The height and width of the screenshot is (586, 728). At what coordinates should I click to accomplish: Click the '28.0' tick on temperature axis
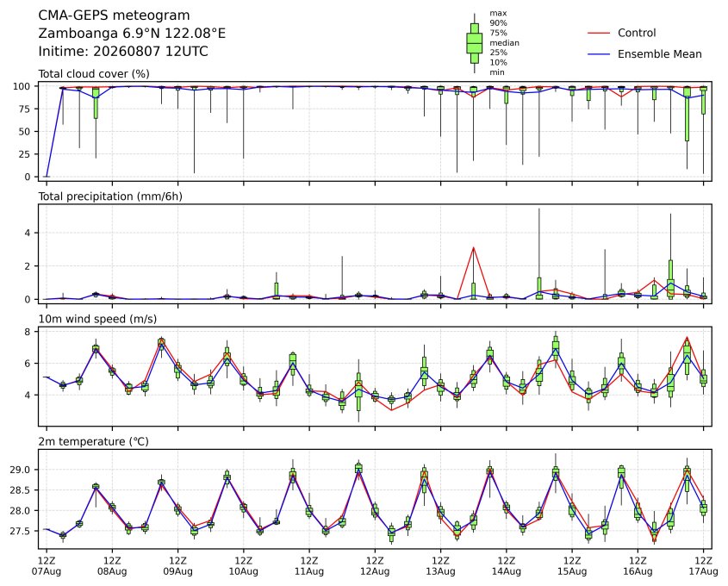pos(20,511)
